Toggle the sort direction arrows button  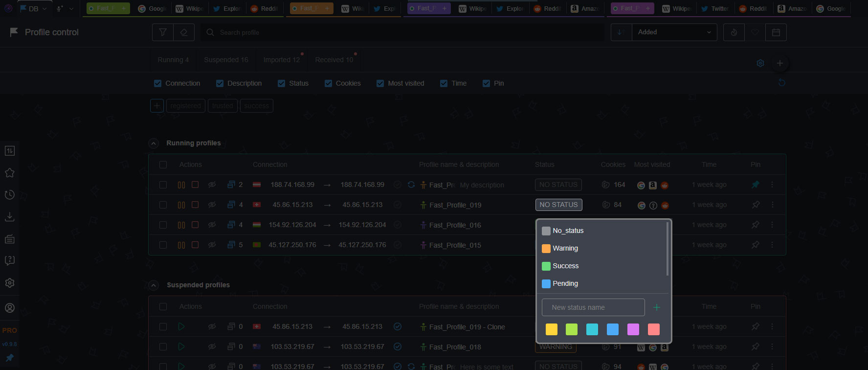621,32
